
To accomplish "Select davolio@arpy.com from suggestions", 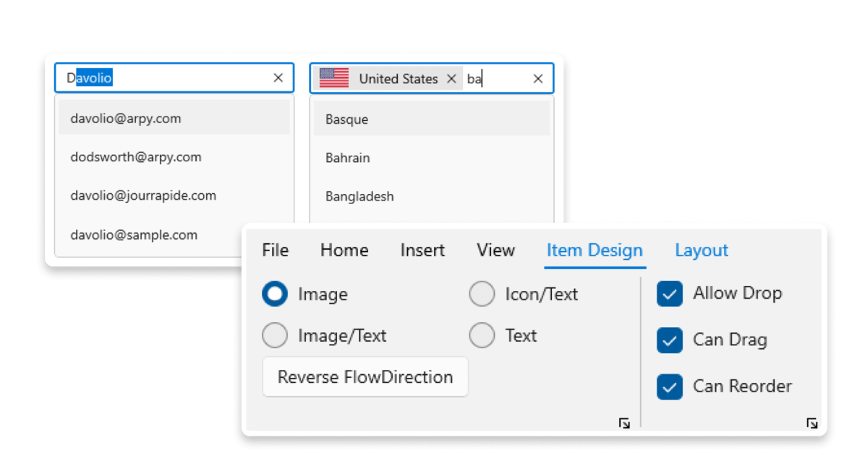I will 125,118.
